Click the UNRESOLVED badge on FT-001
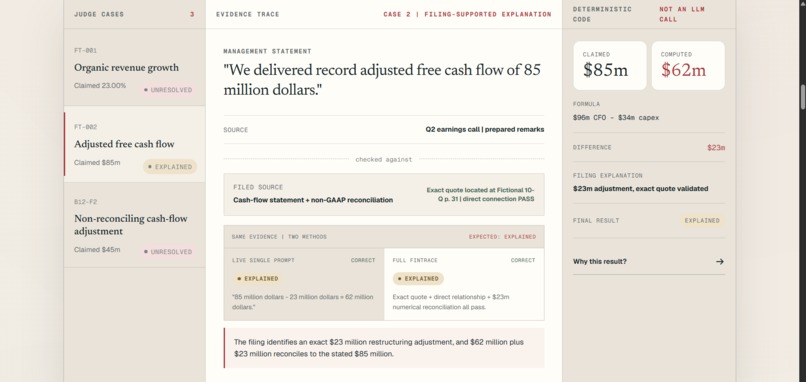 (168, 90)
